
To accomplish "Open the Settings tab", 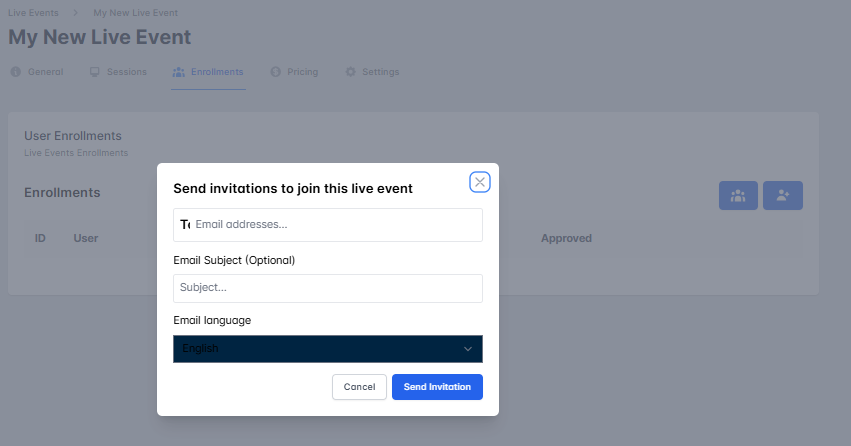I will (380, 72).
